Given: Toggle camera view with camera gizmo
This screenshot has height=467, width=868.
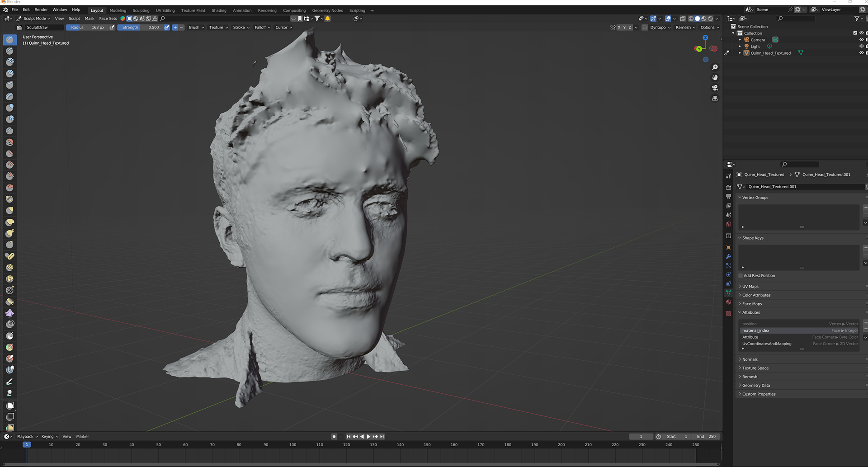Looking at the screenshot, I should 715,88.
